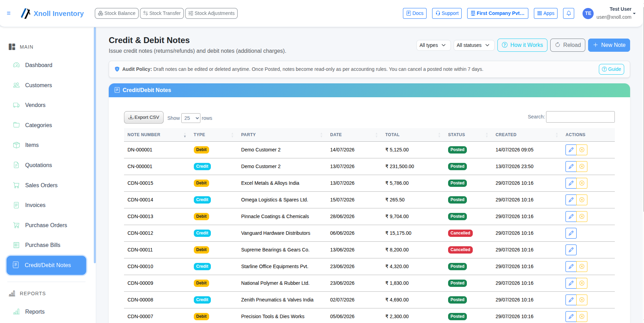The height and width of the screenshot is (323, 644).
Task: Sort table by Created column
Action: coord(527,135)
